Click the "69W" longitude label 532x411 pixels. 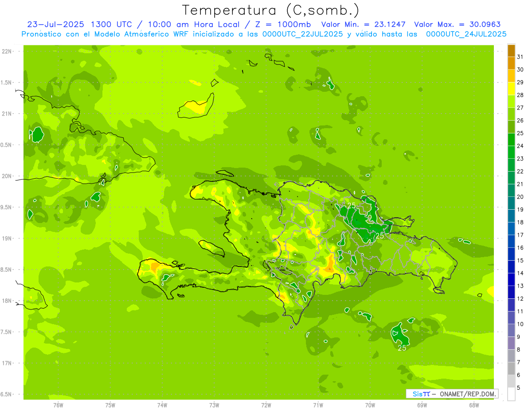click(x=422, y=405)
